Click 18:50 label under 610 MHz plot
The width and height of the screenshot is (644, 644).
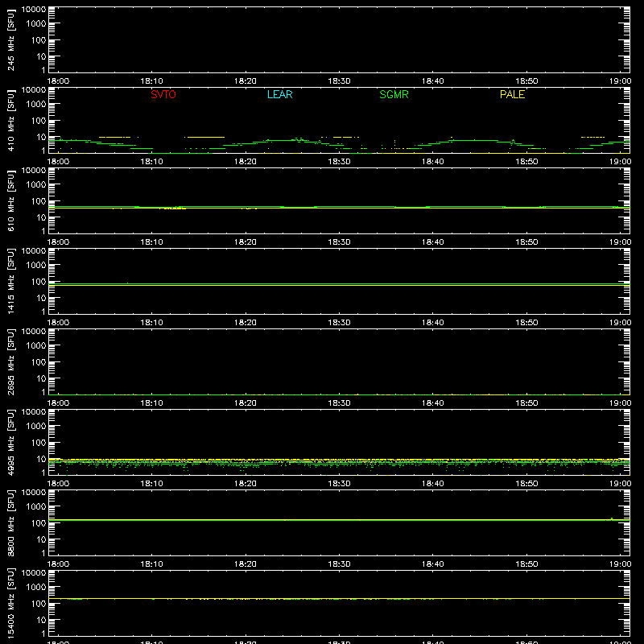pyautogui.click(x=526, y=242)
